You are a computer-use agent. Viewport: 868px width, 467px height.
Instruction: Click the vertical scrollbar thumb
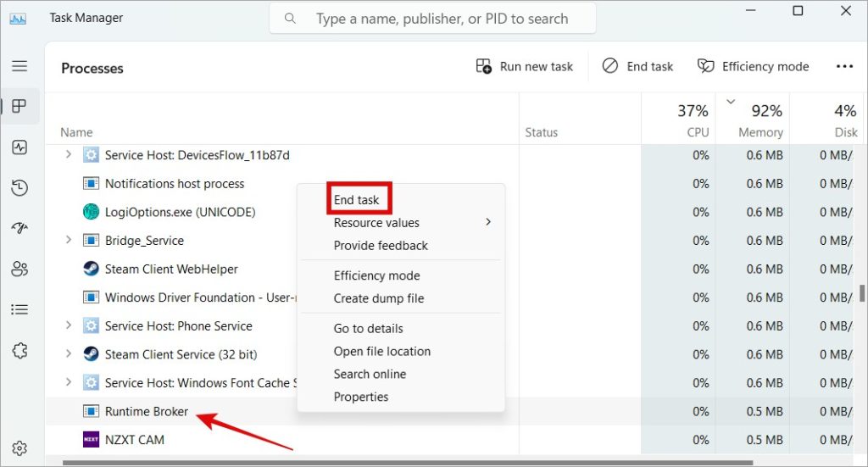(862, 293)
